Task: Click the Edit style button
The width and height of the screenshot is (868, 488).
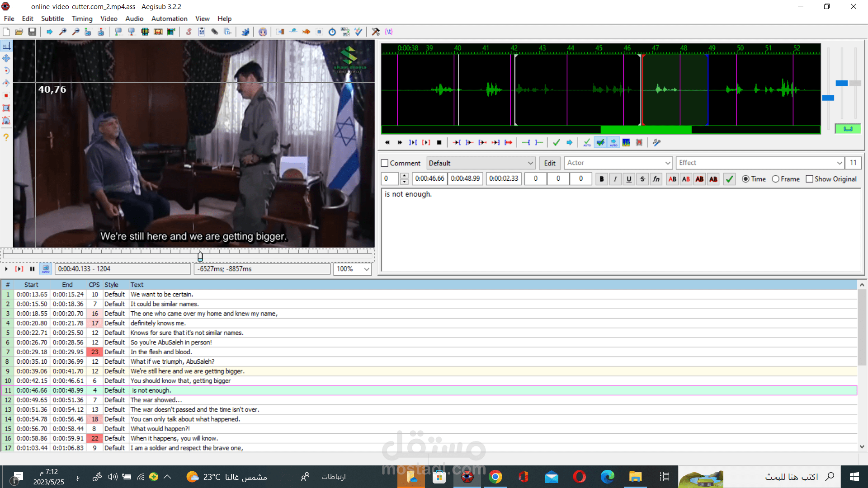Action: click(x=550, y=163)
